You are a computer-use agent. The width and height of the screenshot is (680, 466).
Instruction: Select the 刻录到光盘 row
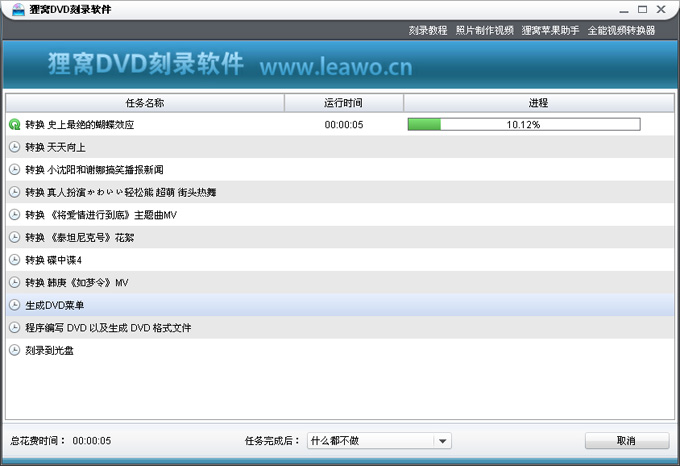click(x=340, y=350)
